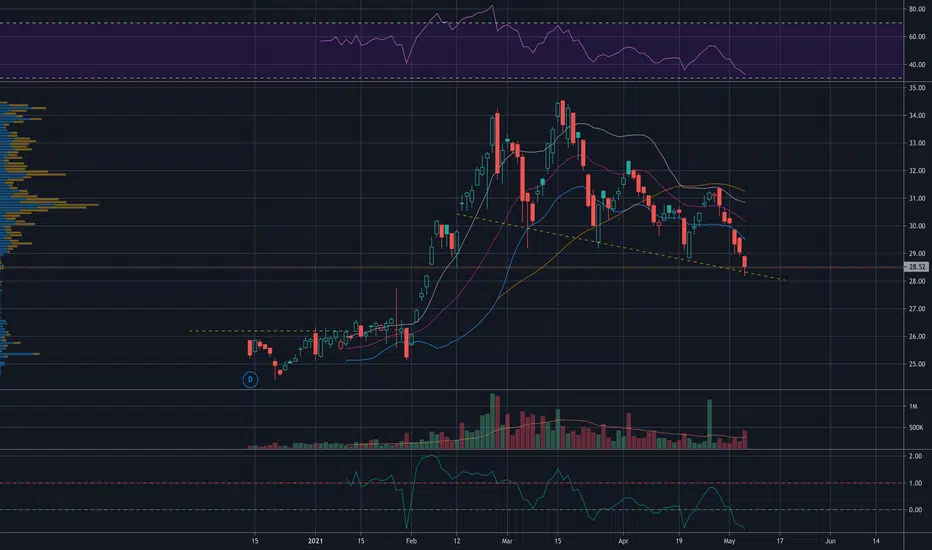Select the purple RSI line in top pane
Screen dimensions: 932x550
[532, 40]
